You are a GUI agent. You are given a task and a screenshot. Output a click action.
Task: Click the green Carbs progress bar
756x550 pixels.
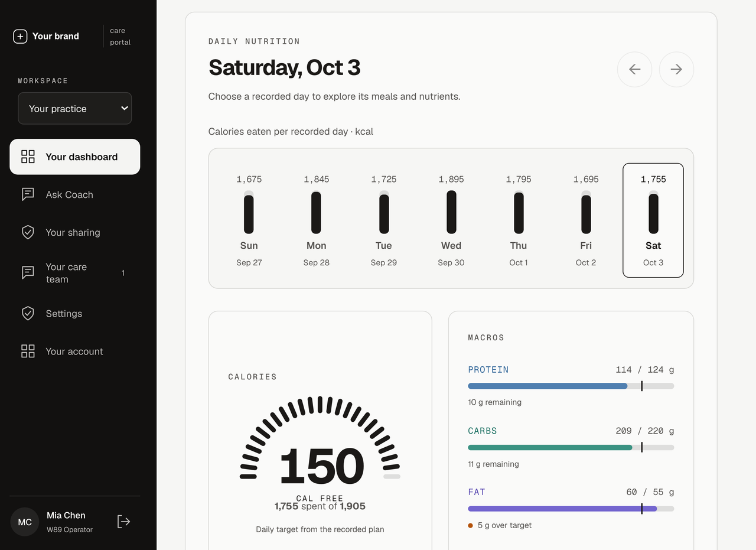pos(571,447)
